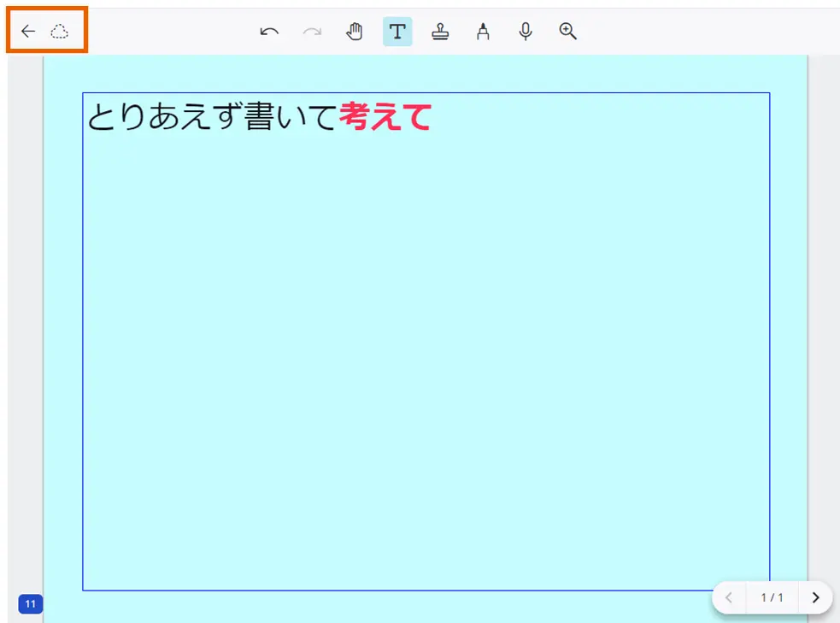Activate the Stamp tool
840x623 pixels.
440,31
